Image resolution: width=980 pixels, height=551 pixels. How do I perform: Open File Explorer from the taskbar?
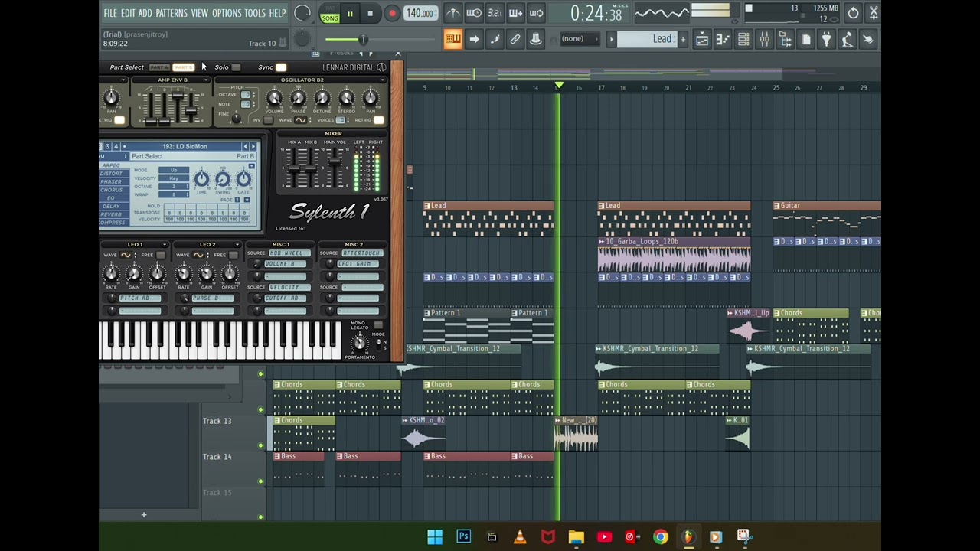pos(576,536)
